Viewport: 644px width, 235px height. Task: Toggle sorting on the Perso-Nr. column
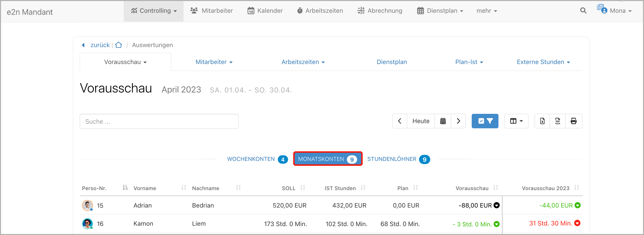[125, 188]
